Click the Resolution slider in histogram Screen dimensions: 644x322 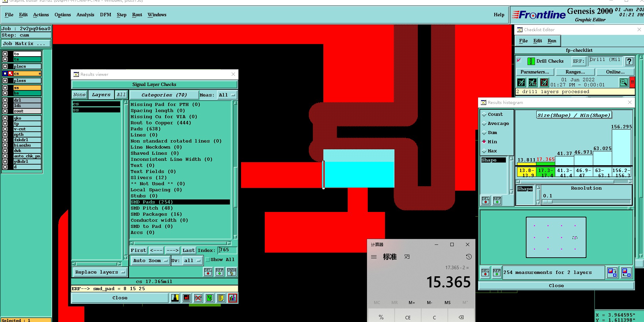(x=586, y=201)
